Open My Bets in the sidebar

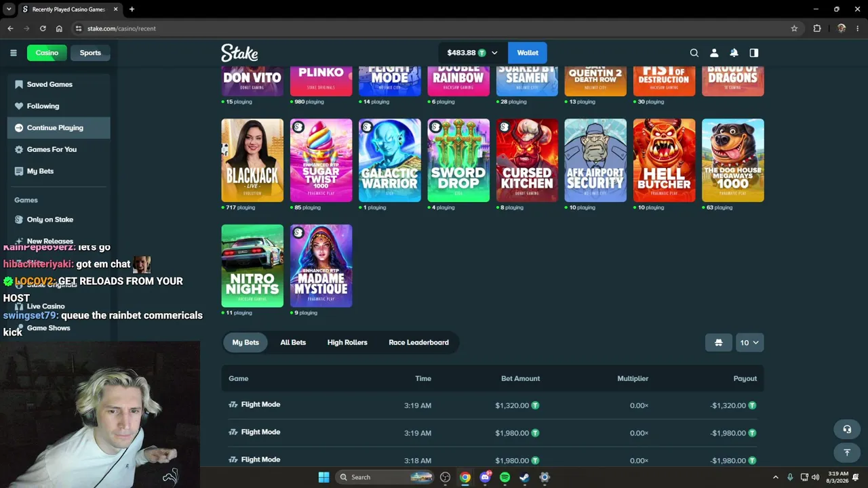(59, 171)
